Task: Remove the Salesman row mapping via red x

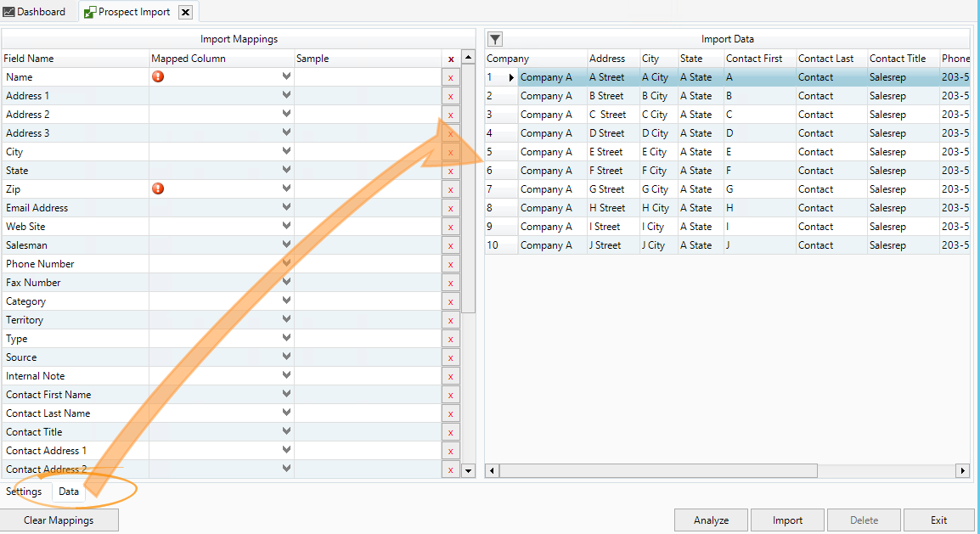Action: (x=450, y=245)
